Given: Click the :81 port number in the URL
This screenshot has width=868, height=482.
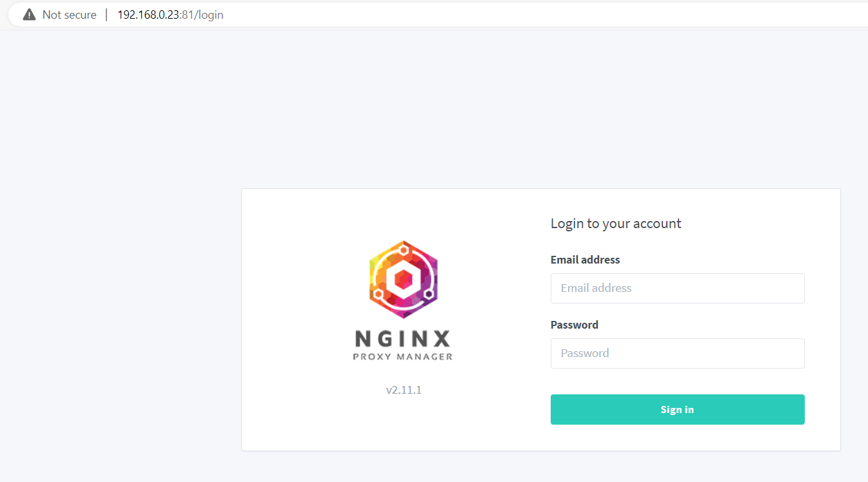Looking at the screenshot, I should [187, 14].
